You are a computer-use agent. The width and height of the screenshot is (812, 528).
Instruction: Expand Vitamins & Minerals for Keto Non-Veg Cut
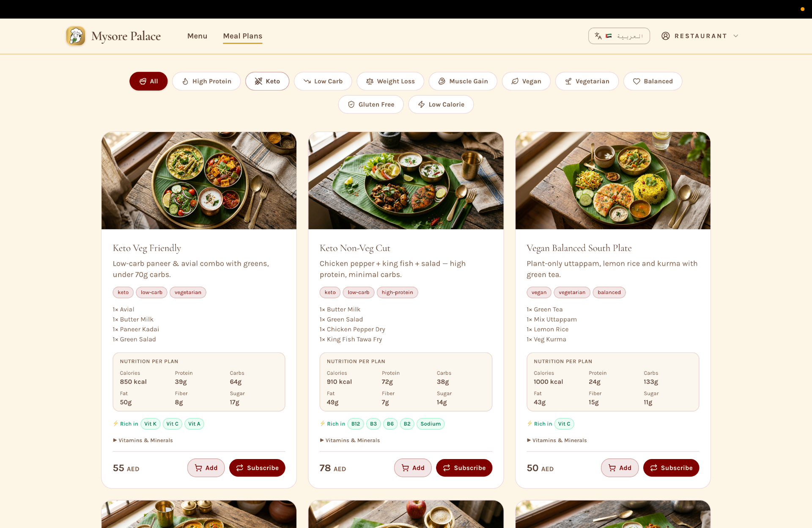(350, 440)
